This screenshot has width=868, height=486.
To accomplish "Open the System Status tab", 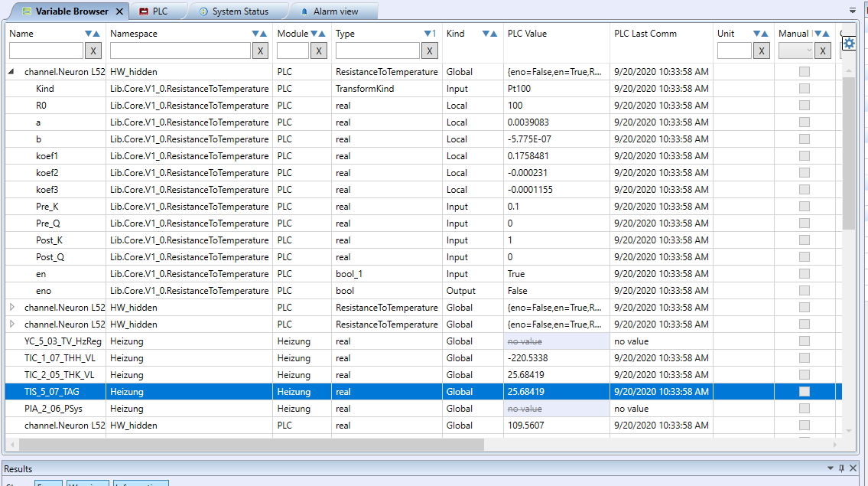I will point(239,11).
